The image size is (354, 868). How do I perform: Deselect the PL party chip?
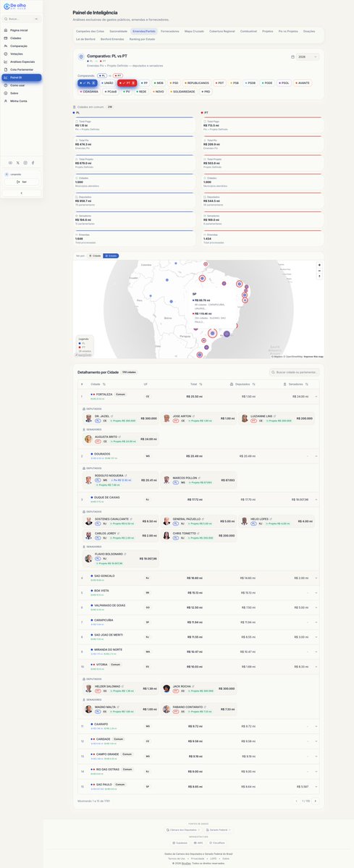88,83
